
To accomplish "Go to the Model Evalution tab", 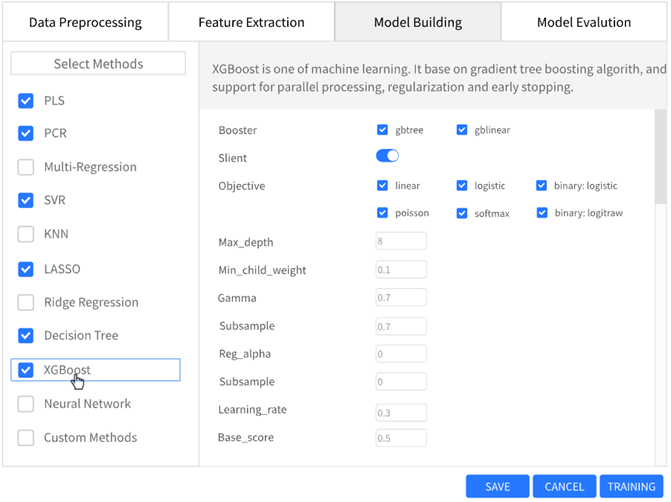I will 583,22.
